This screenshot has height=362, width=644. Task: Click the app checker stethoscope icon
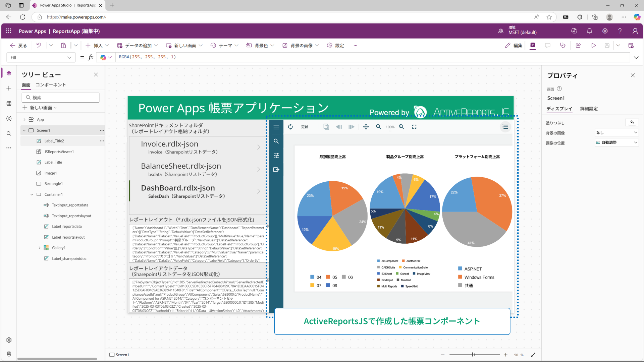tap(563, 45)
